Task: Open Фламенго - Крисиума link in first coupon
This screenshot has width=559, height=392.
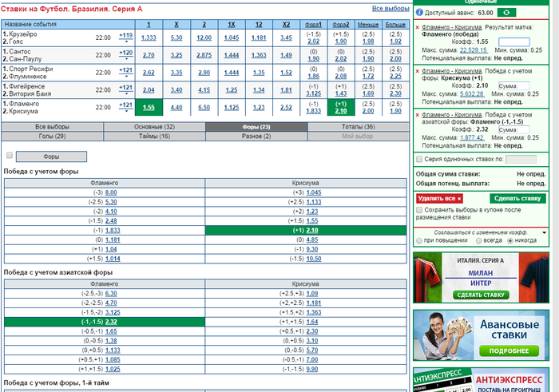Action: click(452, 27)
